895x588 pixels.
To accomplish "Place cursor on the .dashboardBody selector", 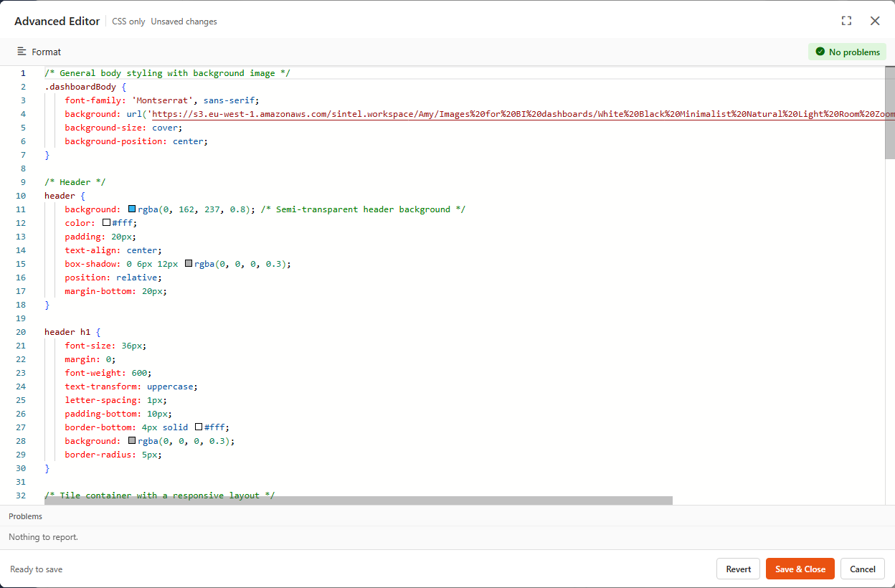I will pyautogui.click(x=80, y=87).
